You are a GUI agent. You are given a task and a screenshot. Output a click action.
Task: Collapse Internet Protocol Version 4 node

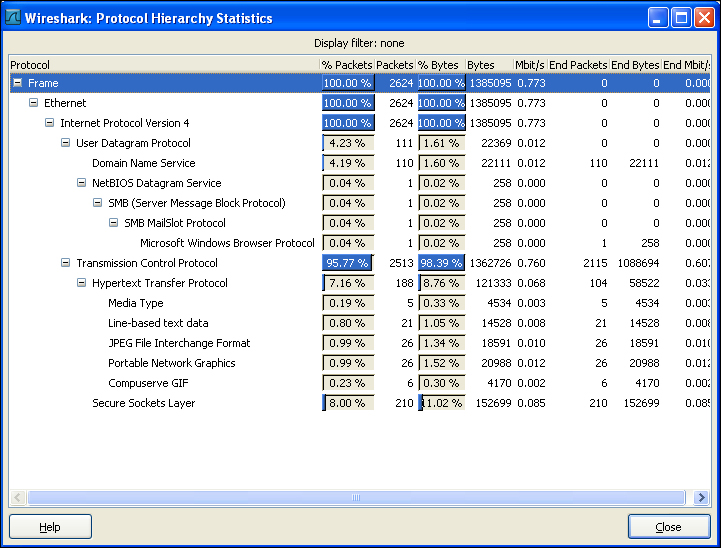click(x=50, y=123)
